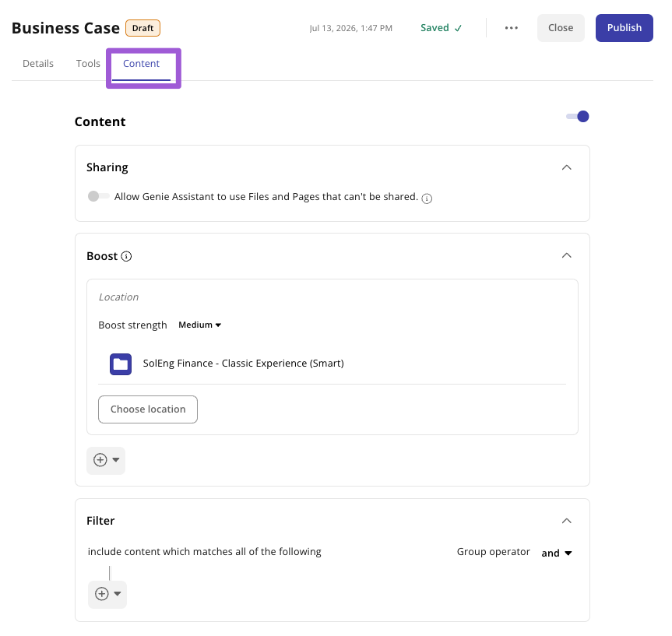Collapse the Sharing section chevron

(567, 167)
